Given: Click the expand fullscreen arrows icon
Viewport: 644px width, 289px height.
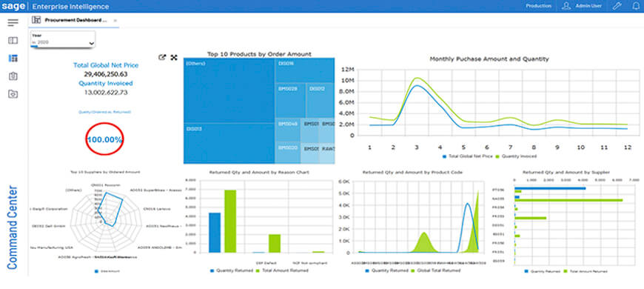Looking at the screenshot, I should click(x=174, y=58).
